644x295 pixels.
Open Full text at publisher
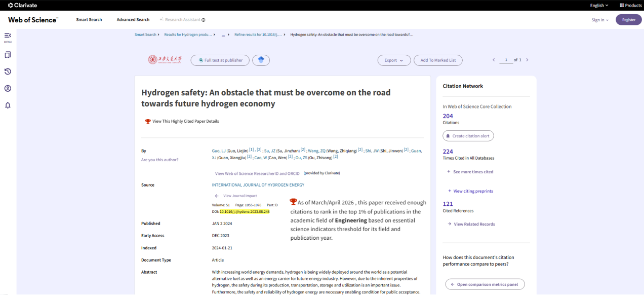220,60
